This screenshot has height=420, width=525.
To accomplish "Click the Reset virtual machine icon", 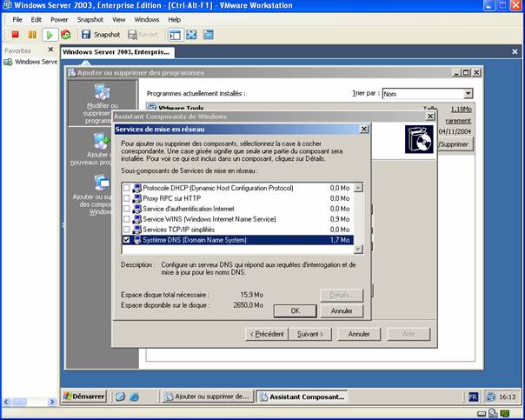I will pos(66,35).
